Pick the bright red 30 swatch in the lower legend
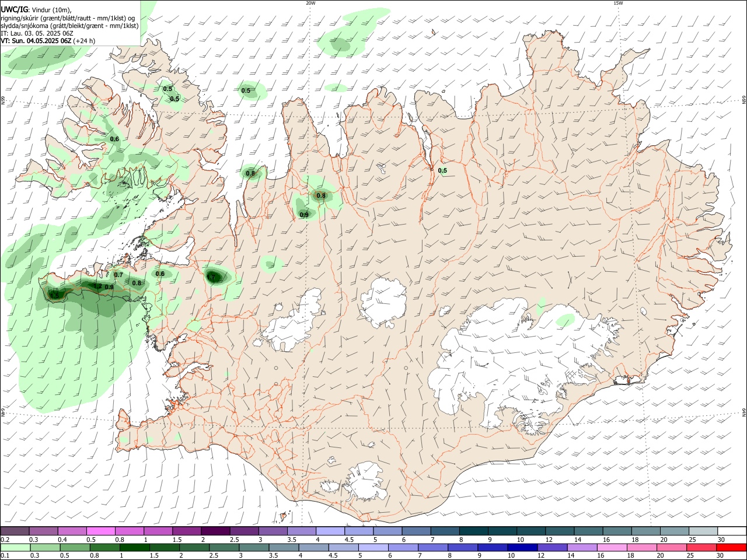The width and height of the screenshot is (747, 560). pyautogui.click(x=731, y=547)
